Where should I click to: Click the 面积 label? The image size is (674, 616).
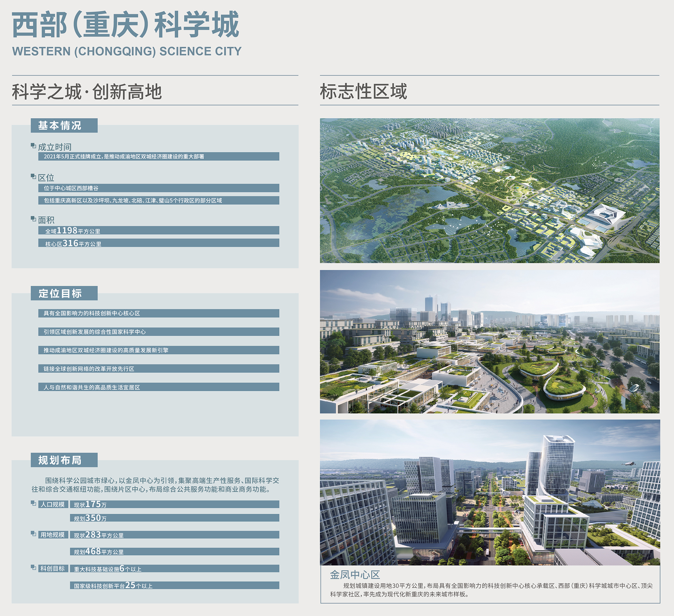tap(46, 220)
